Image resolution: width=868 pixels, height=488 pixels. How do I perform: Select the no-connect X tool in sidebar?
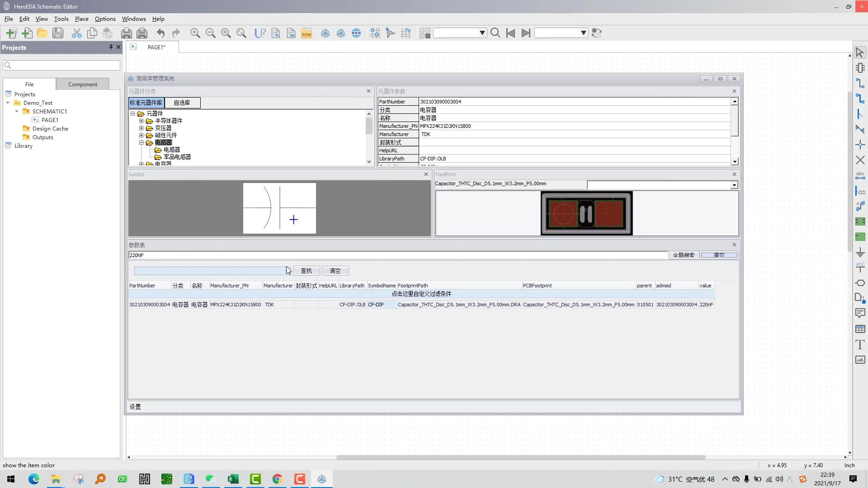pyautogui.click(x=860, y=160)
